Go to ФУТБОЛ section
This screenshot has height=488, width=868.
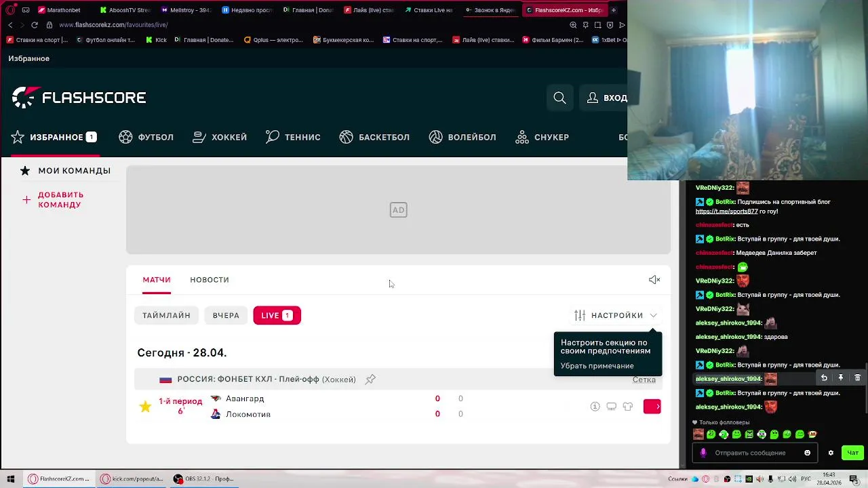coord(146,137)
